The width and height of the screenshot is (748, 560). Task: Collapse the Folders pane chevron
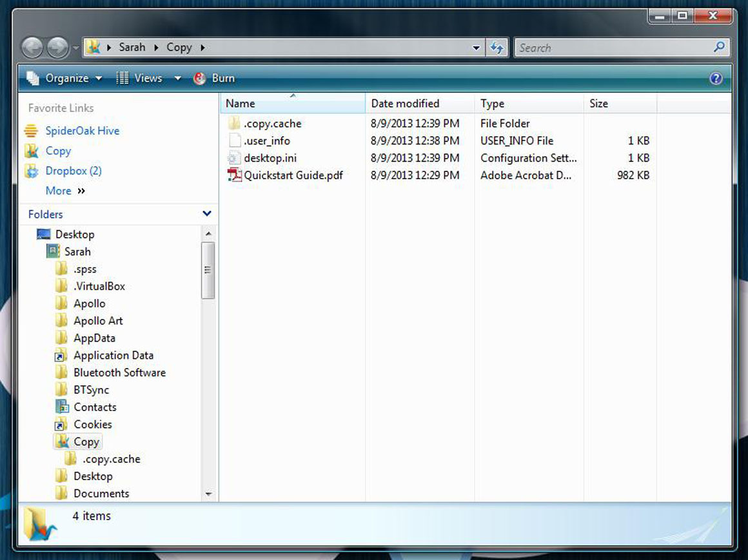coord(206,214)
